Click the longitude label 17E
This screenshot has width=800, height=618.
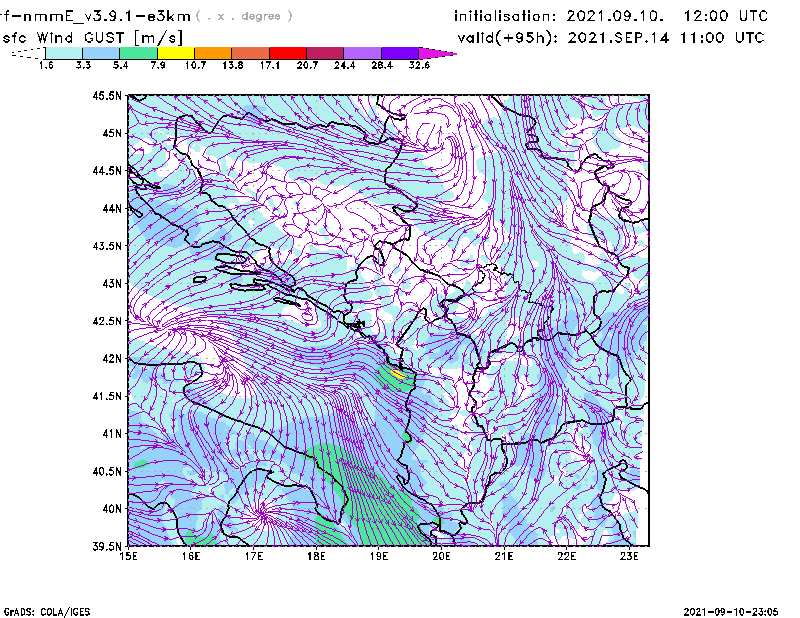[254, 556]
